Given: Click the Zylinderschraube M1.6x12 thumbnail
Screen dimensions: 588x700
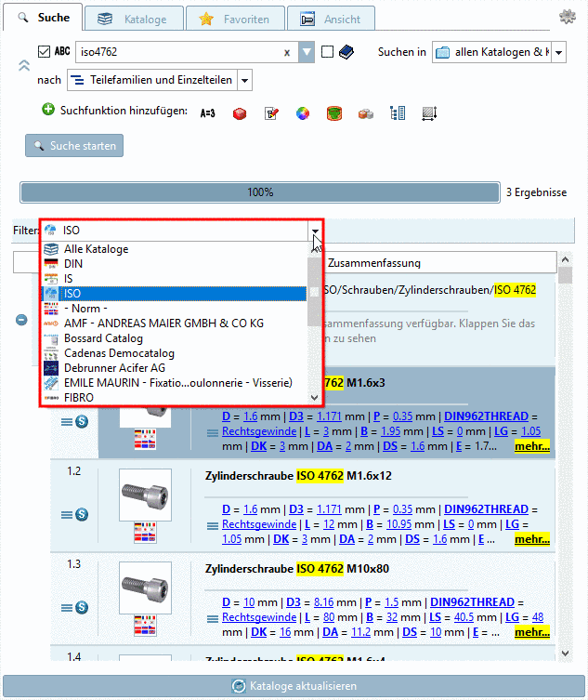Looking at the screenshot, I should coord(145,495).
